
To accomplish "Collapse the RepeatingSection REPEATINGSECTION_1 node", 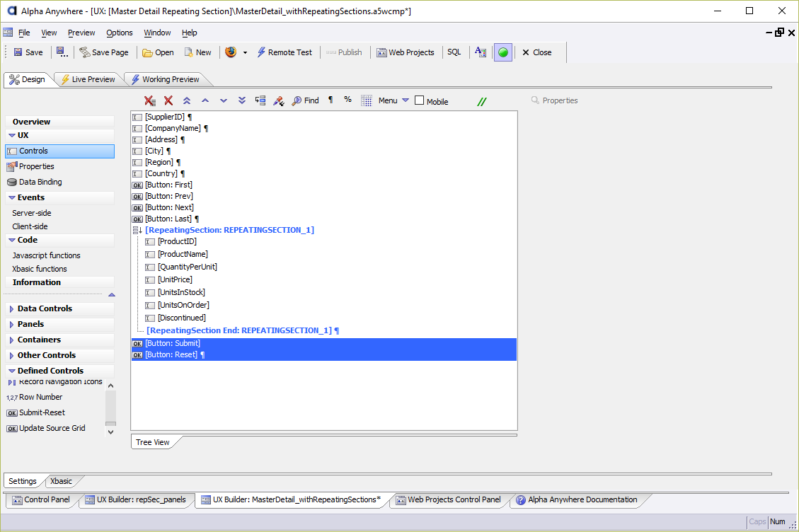I will (x=137, y=231).
